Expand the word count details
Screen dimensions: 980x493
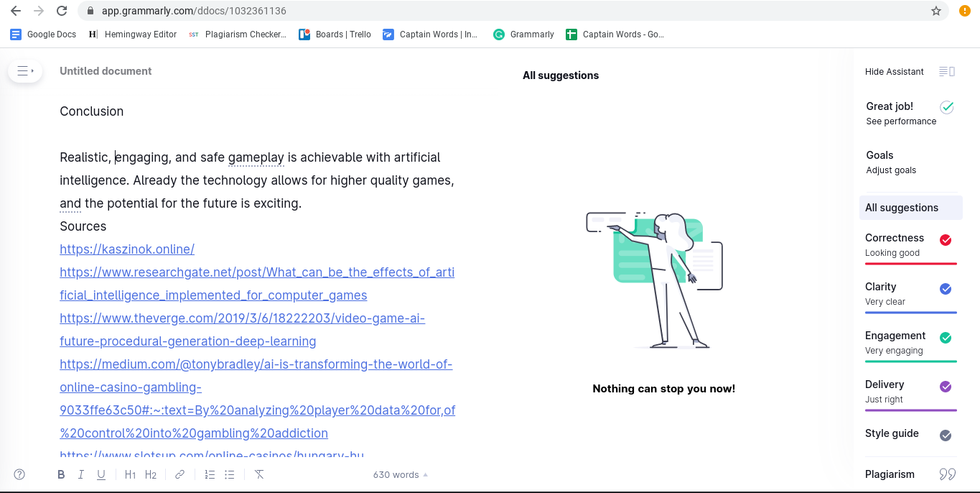(400, 474)
